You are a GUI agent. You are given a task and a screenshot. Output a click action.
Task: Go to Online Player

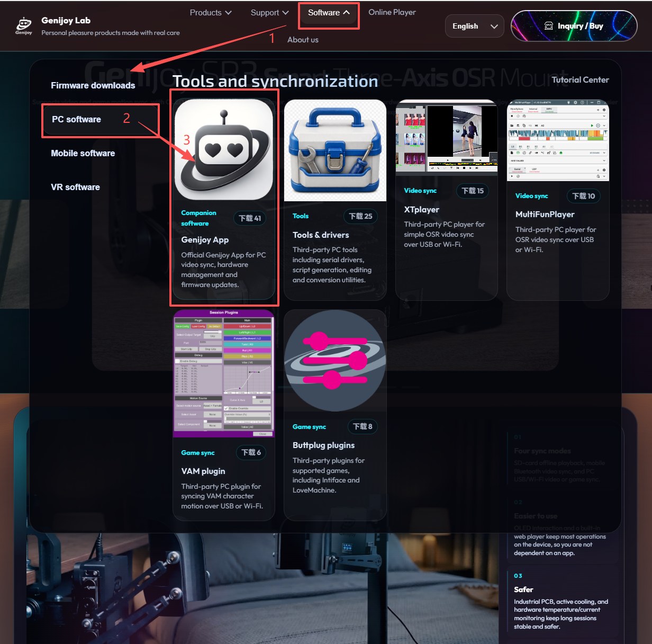pos(392,12)
